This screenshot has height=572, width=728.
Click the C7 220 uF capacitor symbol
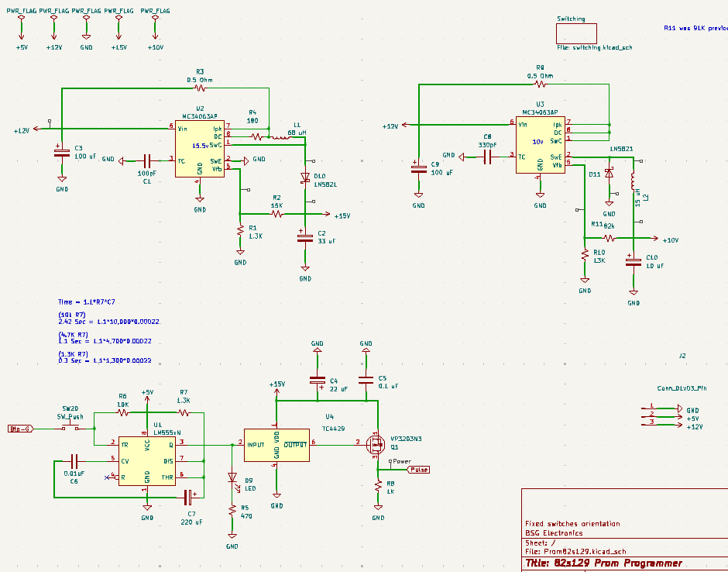(x=187, y=495)
